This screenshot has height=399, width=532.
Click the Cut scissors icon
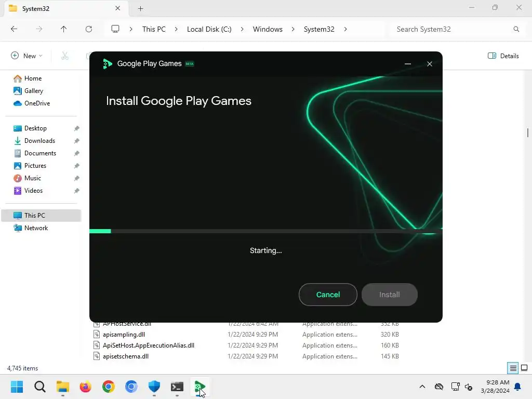tap(65, 56)
